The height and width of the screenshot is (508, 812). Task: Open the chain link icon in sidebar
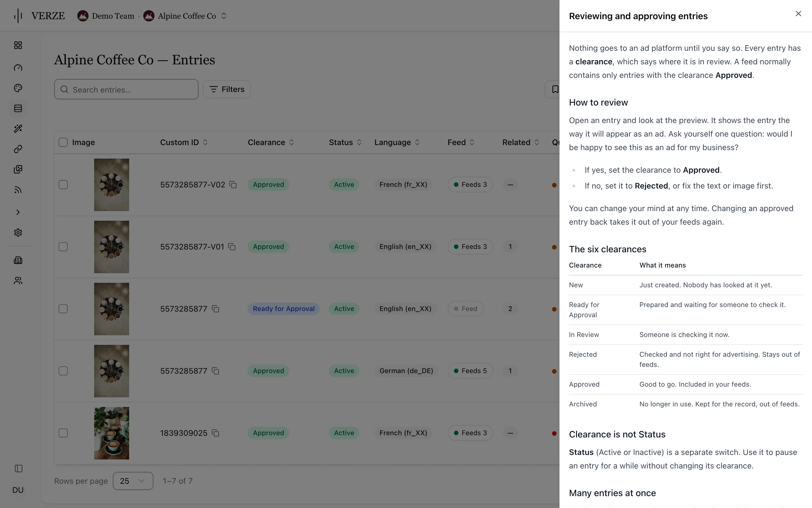[x=18, y=149]
